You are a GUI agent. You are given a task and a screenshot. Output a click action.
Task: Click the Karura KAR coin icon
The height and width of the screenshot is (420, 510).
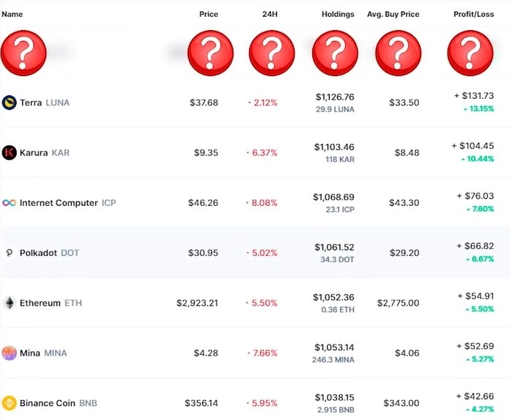coord(10,152)
